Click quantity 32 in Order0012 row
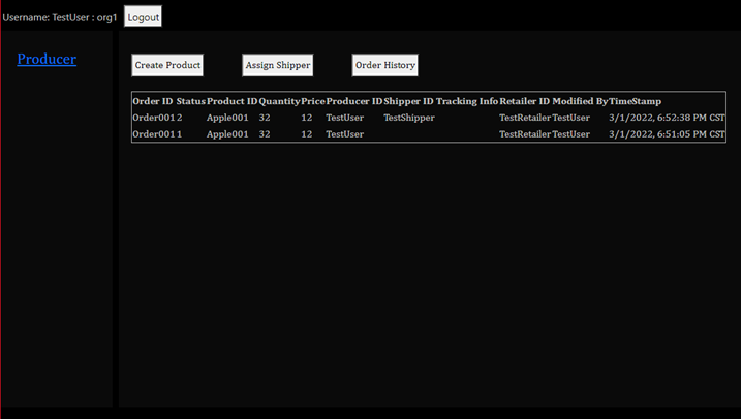 coord(265,118)
